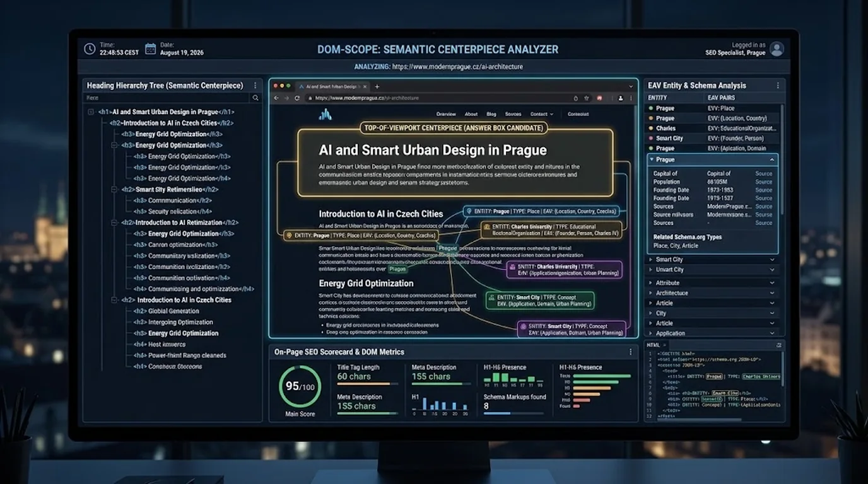The width and height of the screenshot is (868, 484).
Task: Select the Charles row in the entity table
Action: click(x=713, y=128)
